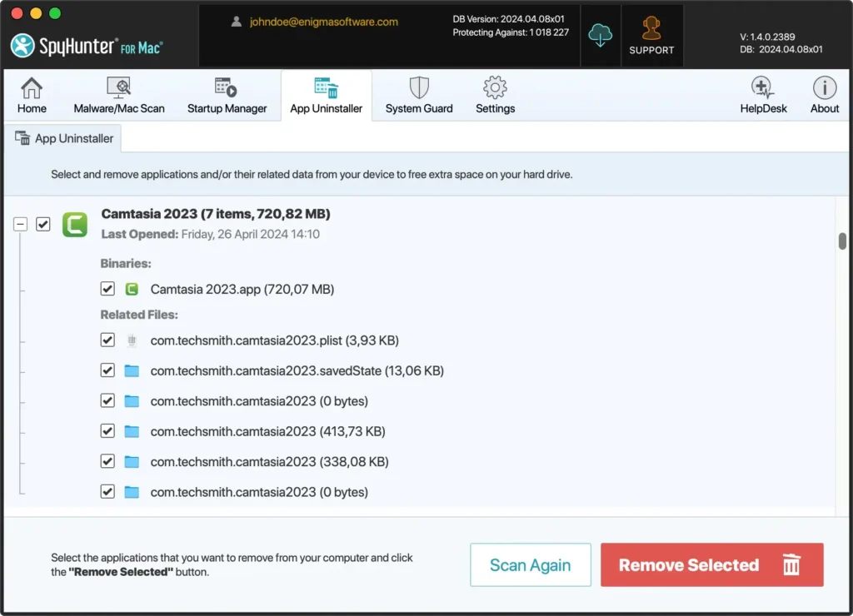This screenshot has width=853, height=616.
Task: Switch to Settings tab label
Action: pyautogui.click(x=495, y=108)
